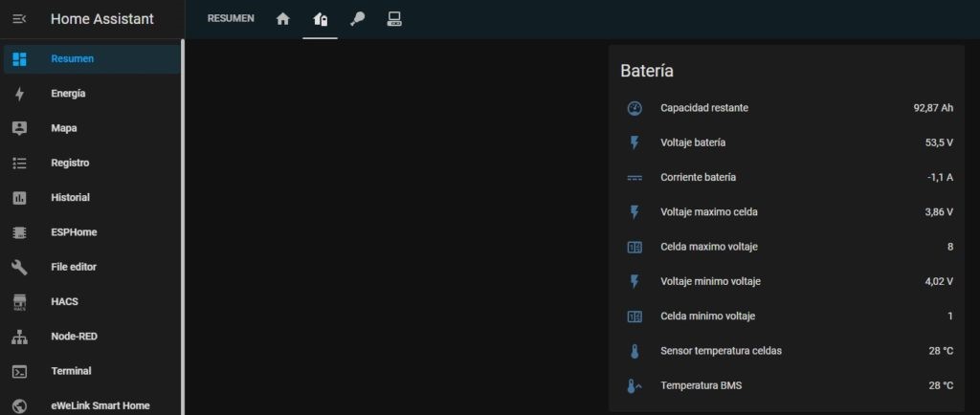
Task: Open the chicken drumstick icon tab
Action: click(x=357, y=18)
